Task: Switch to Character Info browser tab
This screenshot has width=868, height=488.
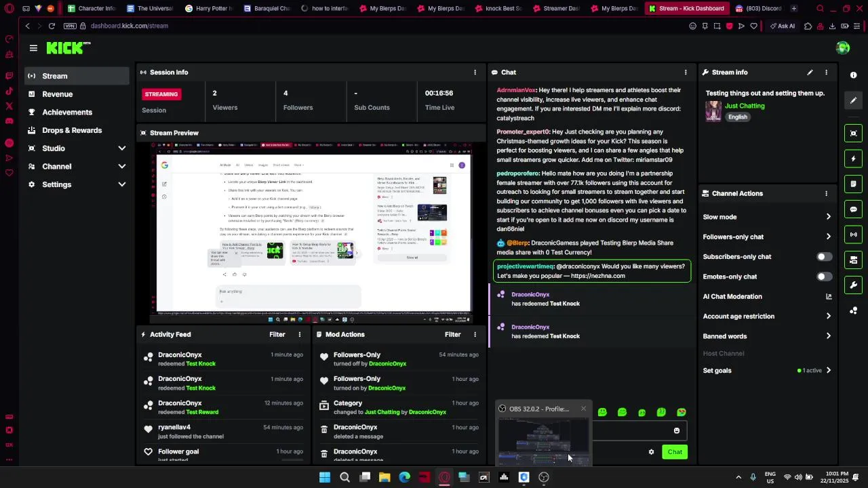Action: pyautogui.click(x=92, y=9)
